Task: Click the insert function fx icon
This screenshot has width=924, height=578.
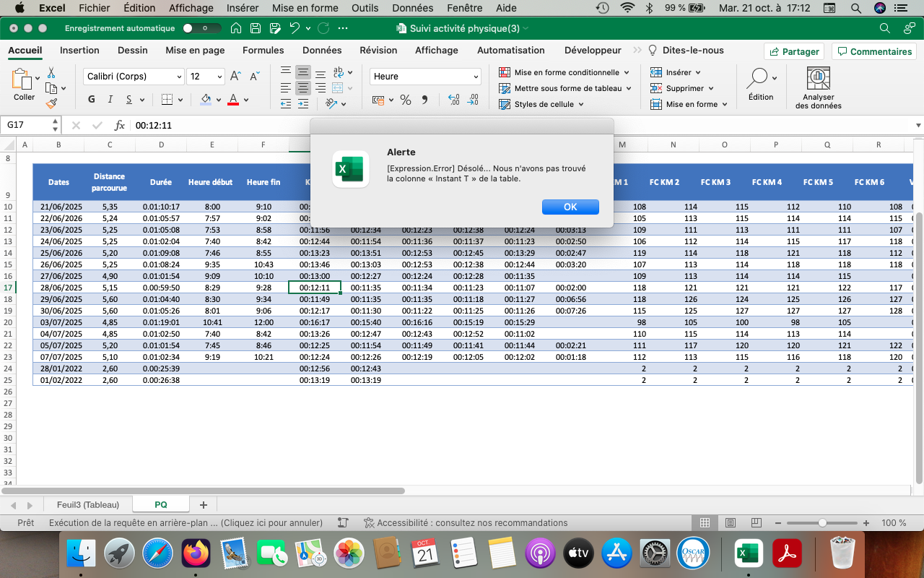Action: coord(120,125)
